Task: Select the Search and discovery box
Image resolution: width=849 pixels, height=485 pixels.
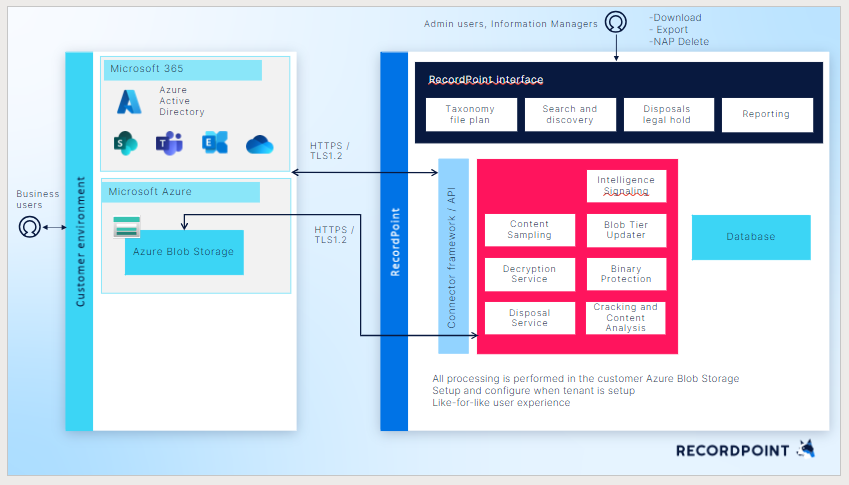Action: coord(570,114)
